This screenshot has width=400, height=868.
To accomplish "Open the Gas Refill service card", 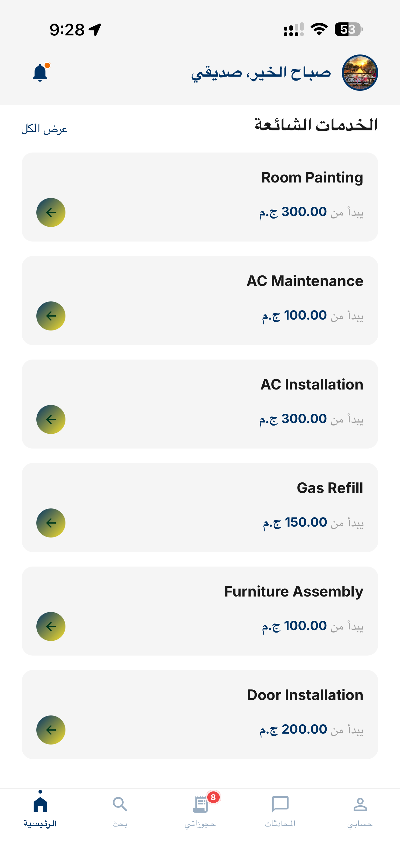I will point(200,508).
